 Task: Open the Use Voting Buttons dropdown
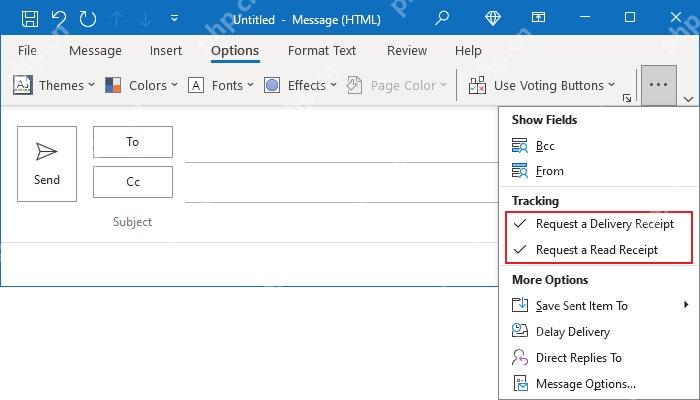point(542,85)
